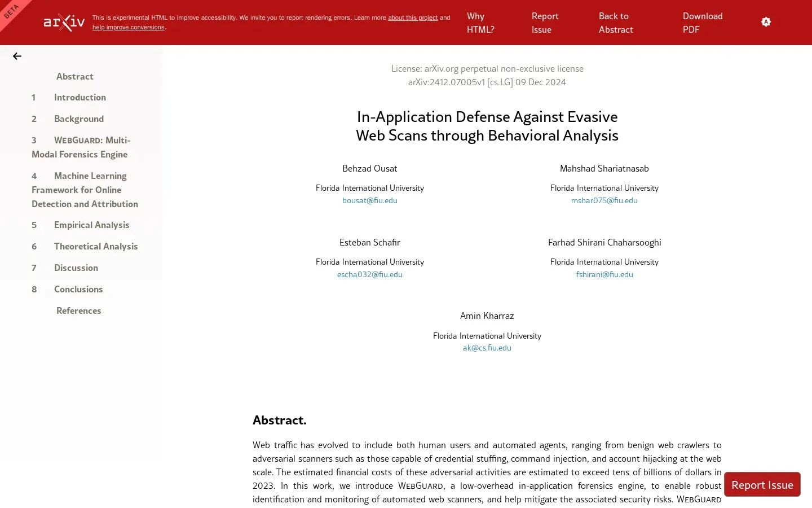
Task: Select References in the sidebar
Action: tap(78, 310)
